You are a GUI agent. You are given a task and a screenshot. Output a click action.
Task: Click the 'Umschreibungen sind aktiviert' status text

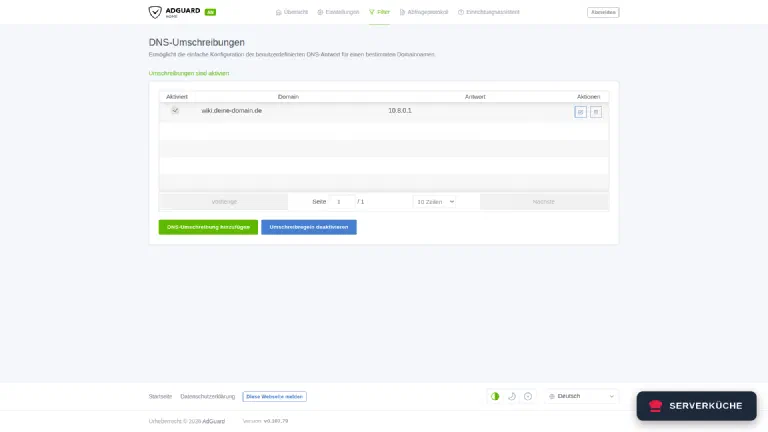(189, 73)
